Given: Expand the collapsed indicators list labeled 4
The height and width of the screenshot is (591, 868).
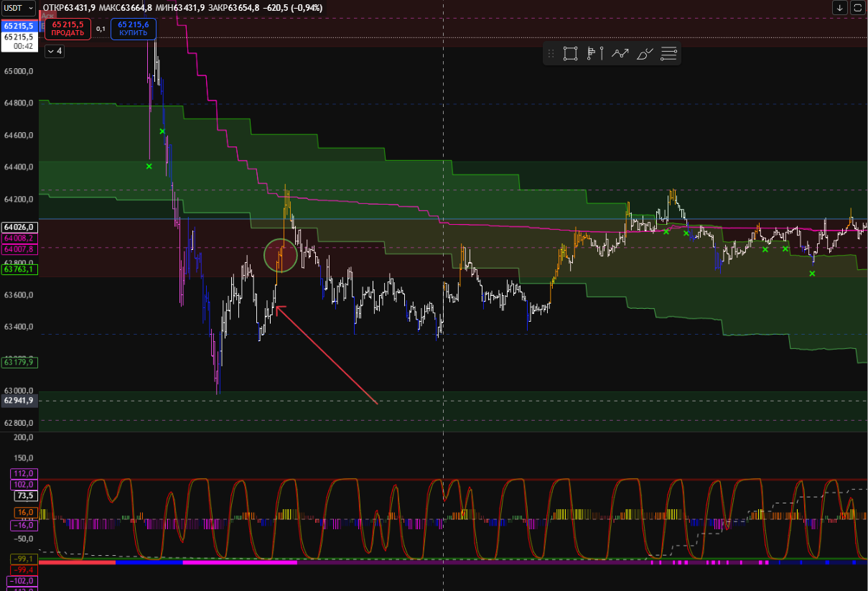Looking at the screenshot, I should click(x=55, y=51).
